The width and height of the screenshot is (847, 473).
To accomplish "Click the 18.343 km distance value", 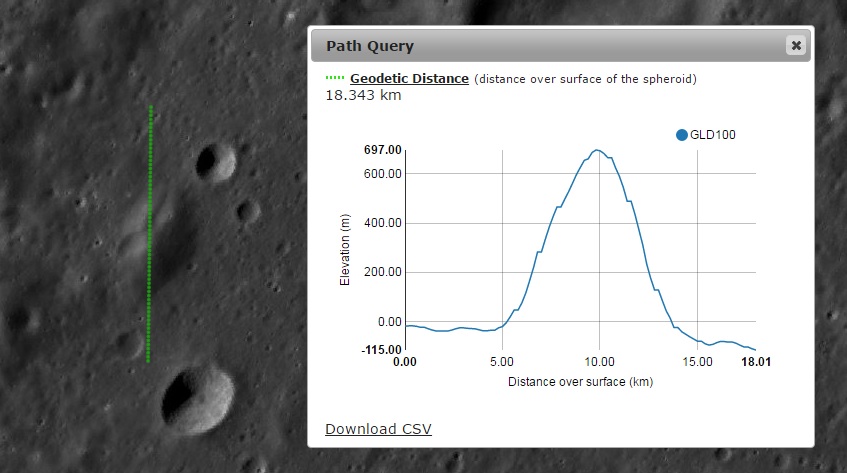I will tap(363, 96).
